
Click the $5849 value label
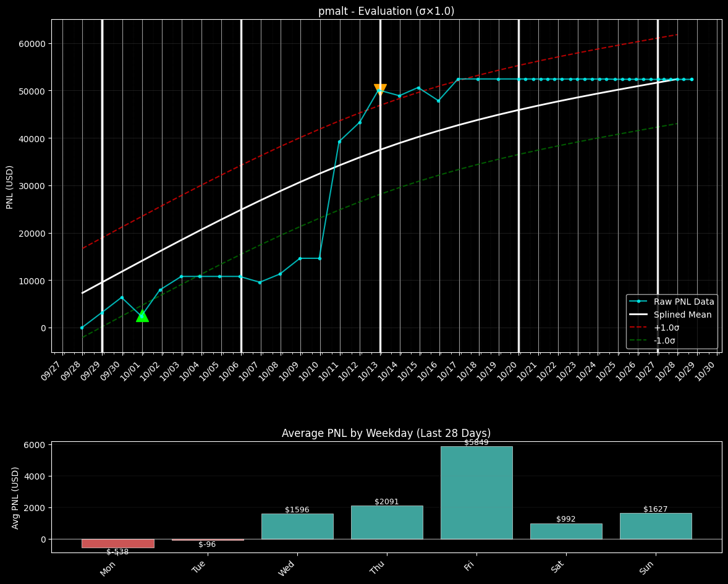(476, 442)
